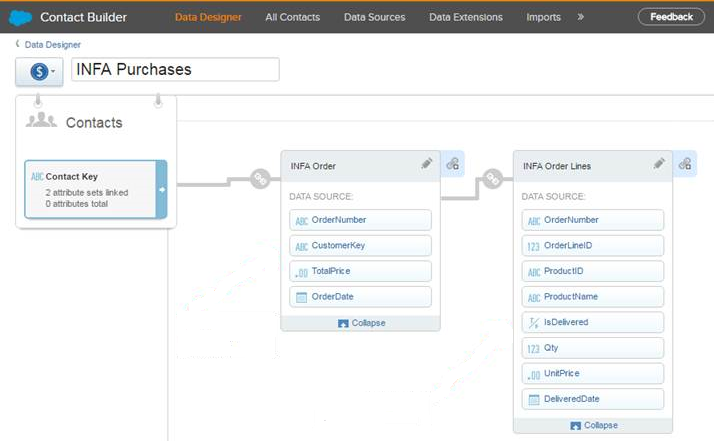The width and height of the screenshot is (715, 441).
Task: Go back via the Data Designer breadcrumb link
Action: pos(52,45)
